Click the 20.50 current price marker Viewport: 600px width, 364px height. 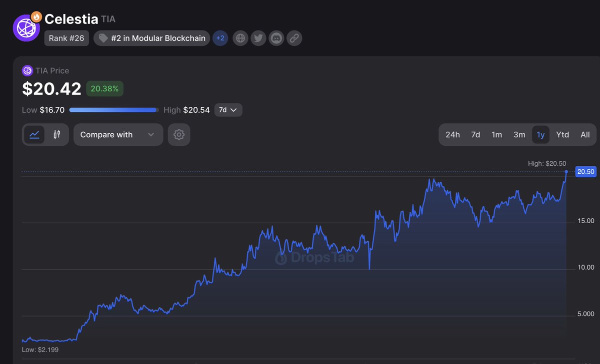coord(585,171)
